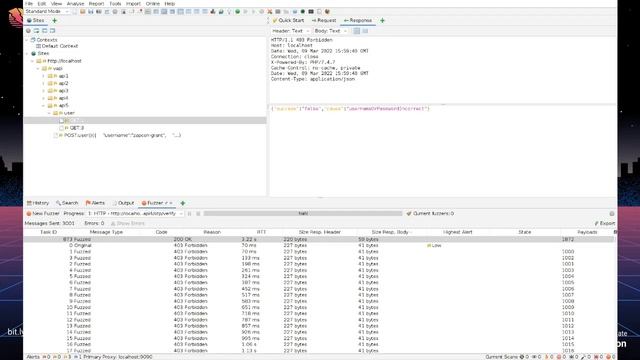
Task: Open the Tools menu
Action: point(115,4)
